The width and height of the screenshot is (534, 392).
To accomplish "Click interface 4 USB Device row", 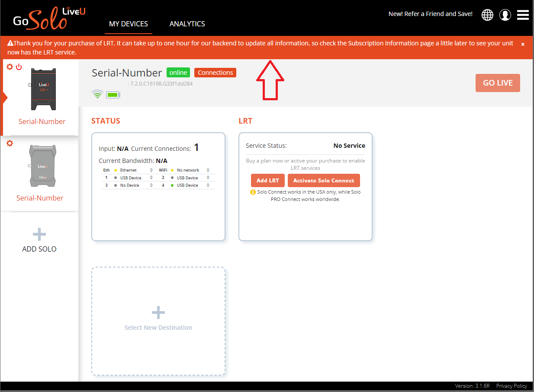I will [185, 185].
